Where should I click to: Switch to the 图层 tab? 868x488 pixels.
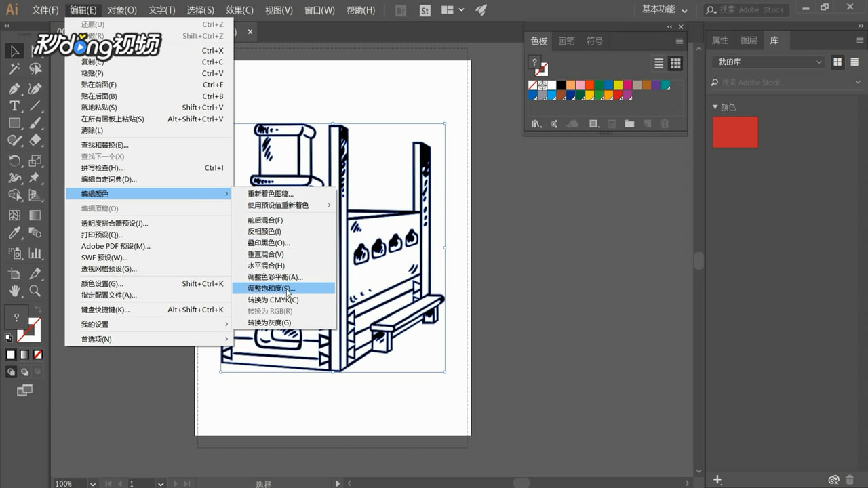(749, 41)
